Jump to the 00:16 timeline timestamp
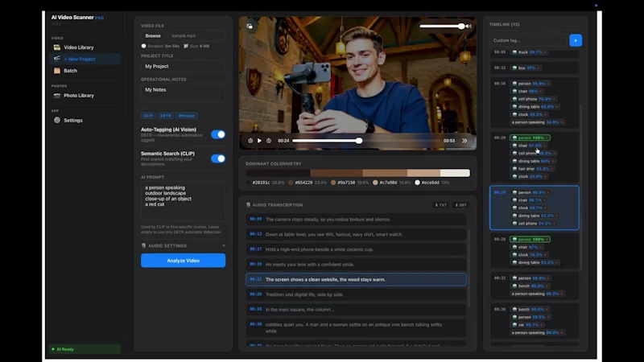The width and height of the screenshot is (644, 362). 499,84
